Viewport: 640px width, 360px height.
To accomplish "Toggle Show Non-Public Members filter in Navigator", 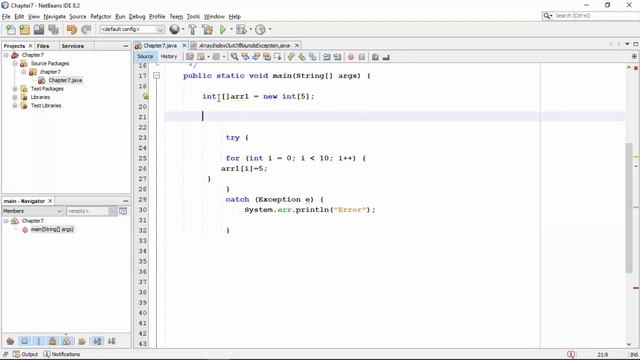I will pos(53,341).
